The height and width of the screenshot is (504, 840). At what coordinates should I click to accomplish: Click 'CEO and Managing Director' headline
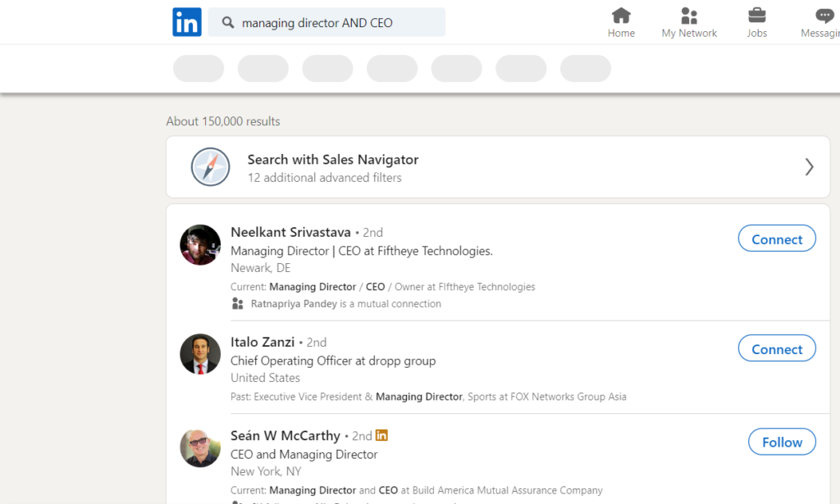304,454
